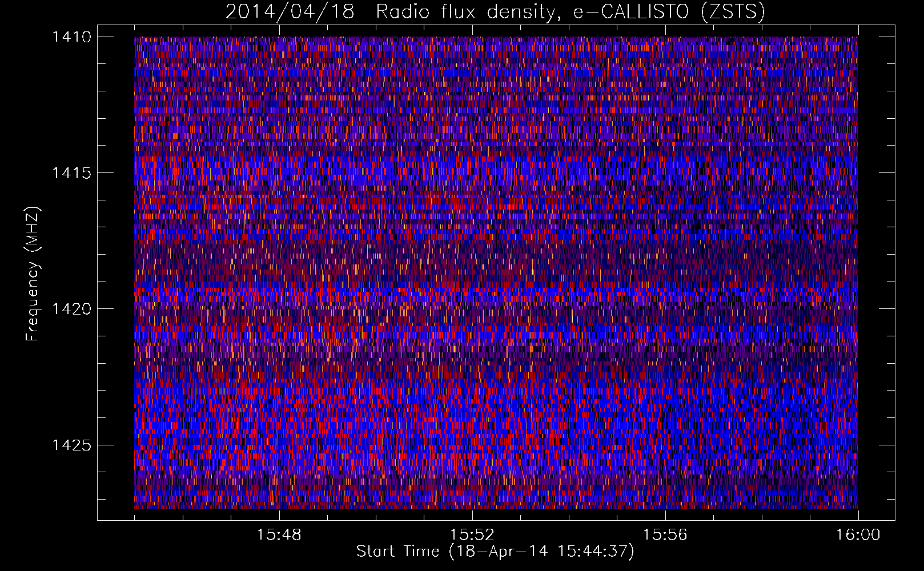Select the 1410 frequency axis label

(71, 37)
